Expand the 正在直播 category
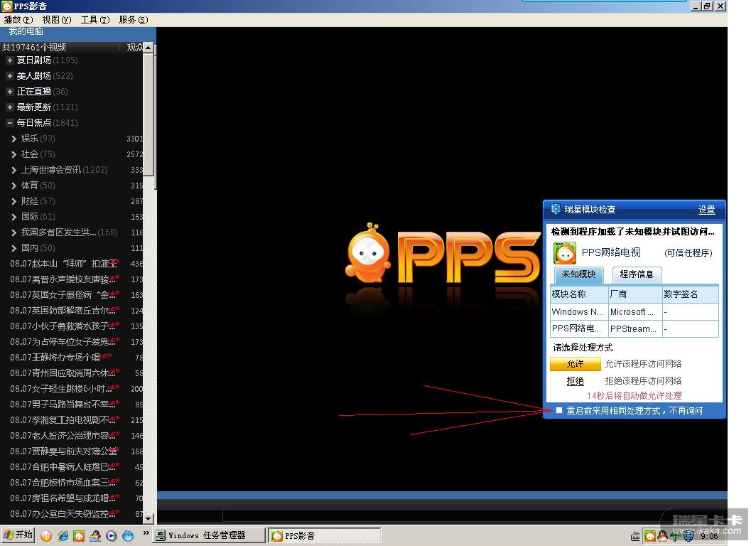 click(x=10, y=92)
